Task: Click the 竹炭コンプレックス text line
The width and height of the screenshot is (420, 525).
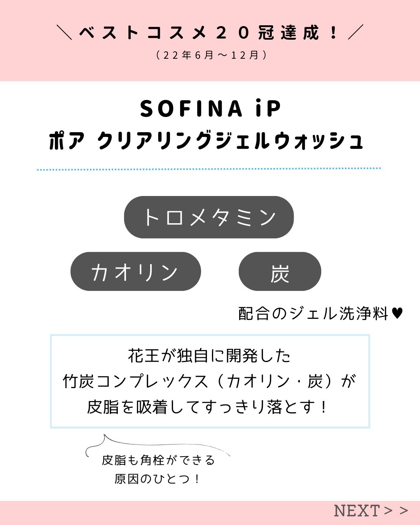Action: coord(210,381)
